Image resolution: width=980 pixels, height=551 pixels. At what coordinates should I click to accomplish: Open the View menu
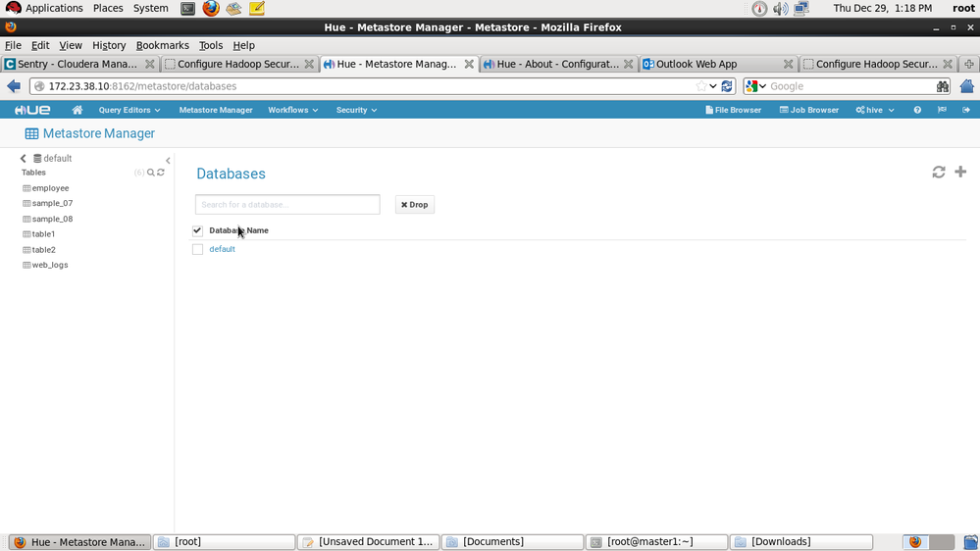click(x=71, y=46)
